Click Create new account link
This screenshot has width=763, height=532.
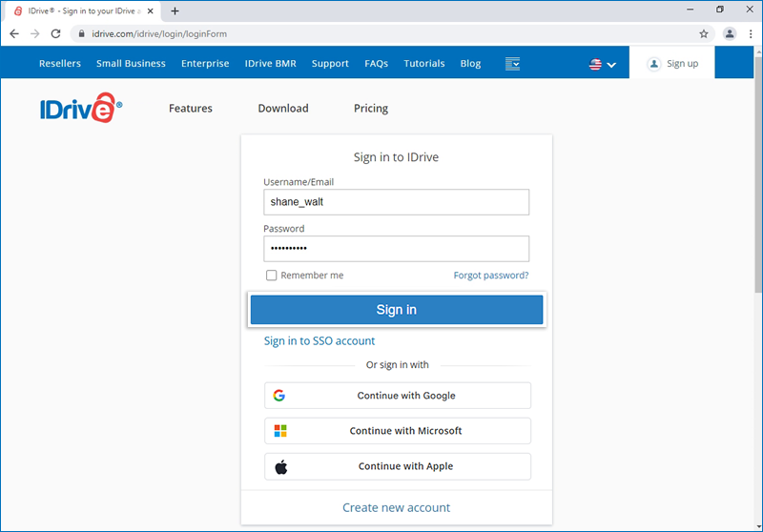pyautogui.click(x=396, y=507)
